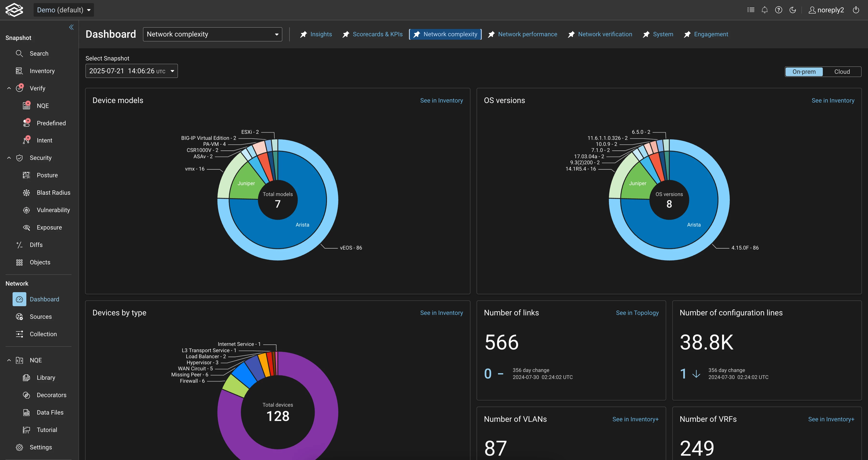
Task: Collapse the Security section chevron
Action: point(9,158)
